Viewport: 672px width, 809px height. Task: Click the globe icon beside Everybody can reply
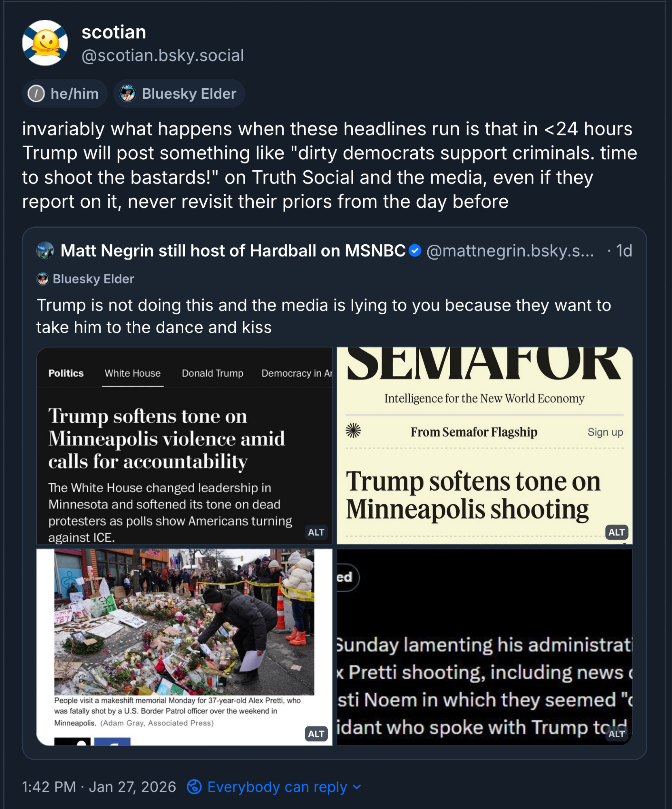click(x=194, y=787)
